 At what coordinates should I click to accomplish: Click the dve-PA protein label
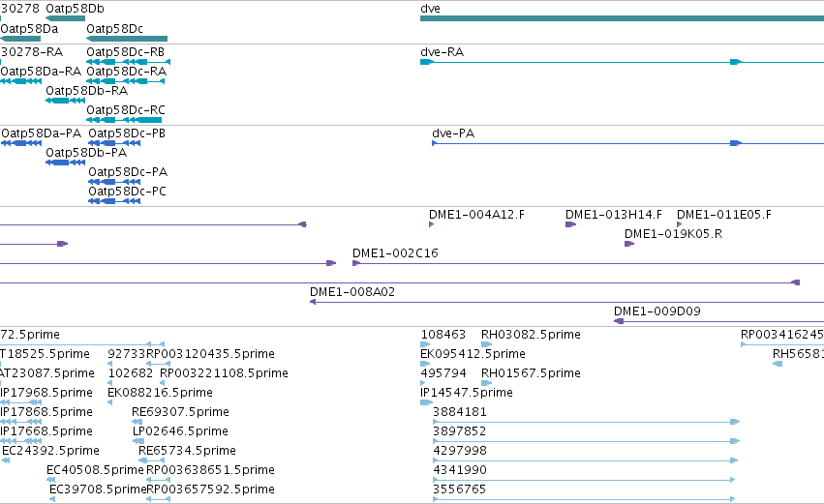tap(453, 133)
